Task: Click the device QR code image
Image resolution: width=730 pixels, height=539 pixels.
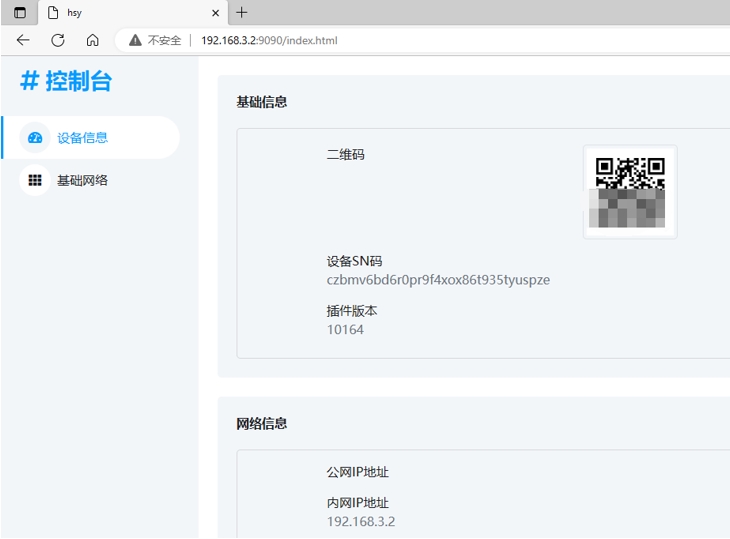Action: point(630,192)
